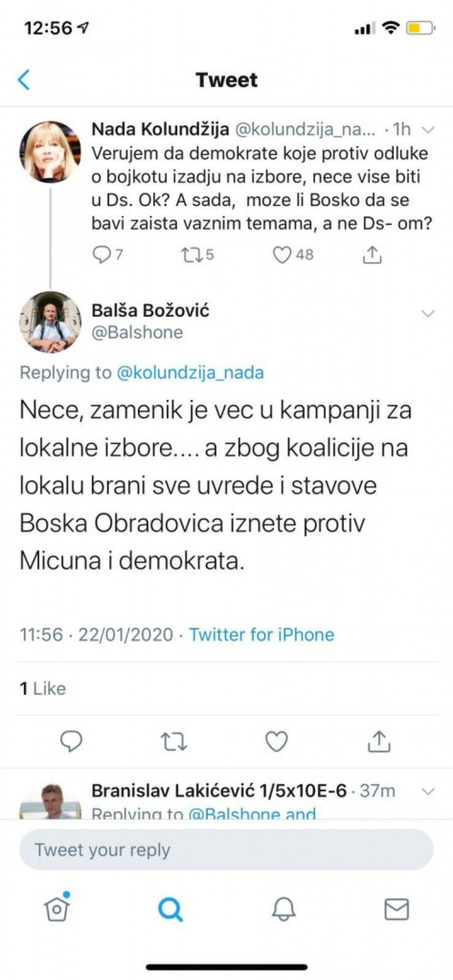The width and height of the screenshot is (453, 980).
Task: Like Nada Kolundžija's tweet with 48 likes
Action: tap(282, 255)
